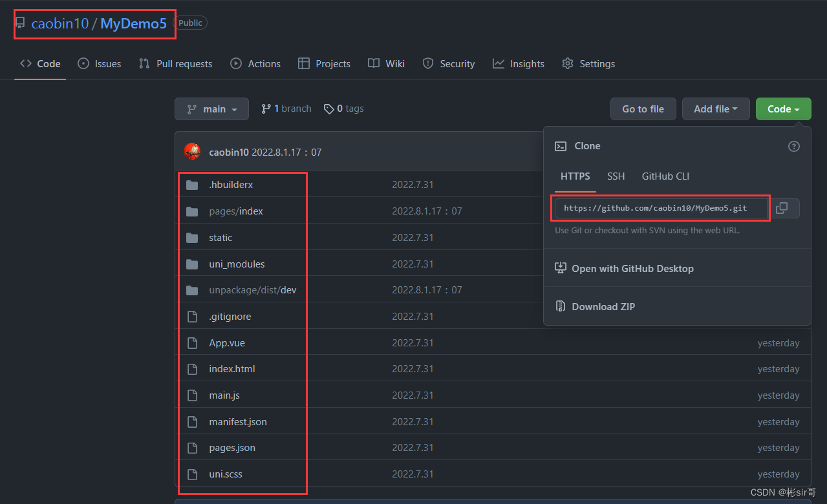
Task: Switch to the SSH tab in Clone dialog
Action: click(x=616, y=176)
